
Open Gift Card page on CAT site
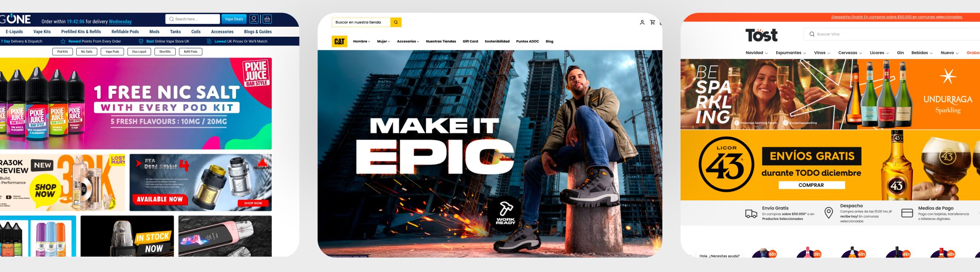(470, 41)
